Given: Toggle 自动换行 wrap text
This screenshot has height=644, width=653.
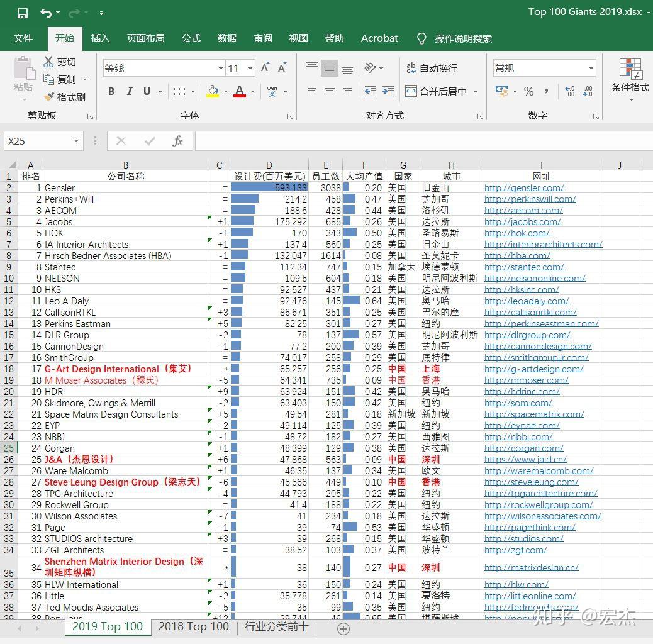Looking at the screenshot, I should coord(432,68).
